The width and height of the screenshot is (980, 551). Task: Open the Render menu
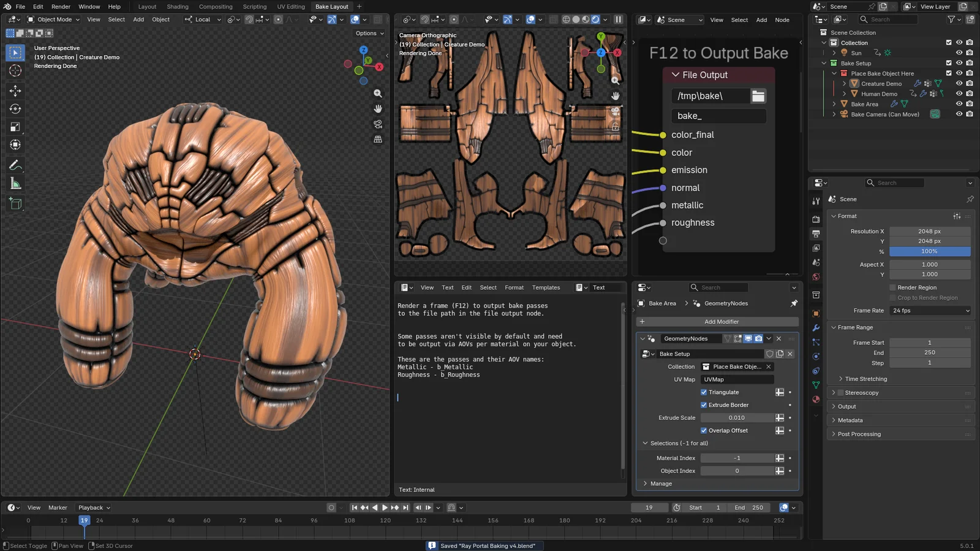[61, 7]
